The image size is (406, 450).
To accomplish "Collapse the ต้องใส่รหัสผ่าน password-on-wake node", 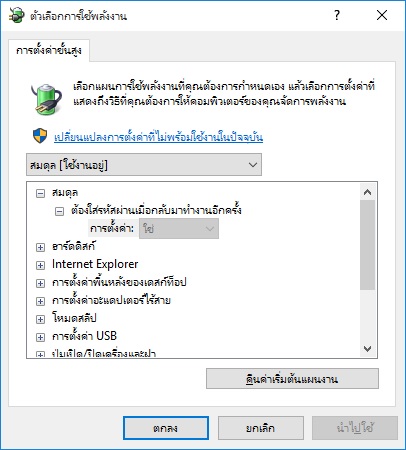I will point(59,211).
